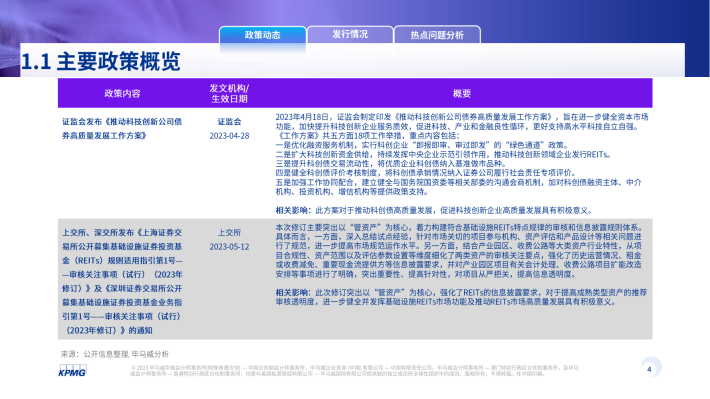
Task: Click the first row 相关影响 paragraph
Action: coord(434,210)
